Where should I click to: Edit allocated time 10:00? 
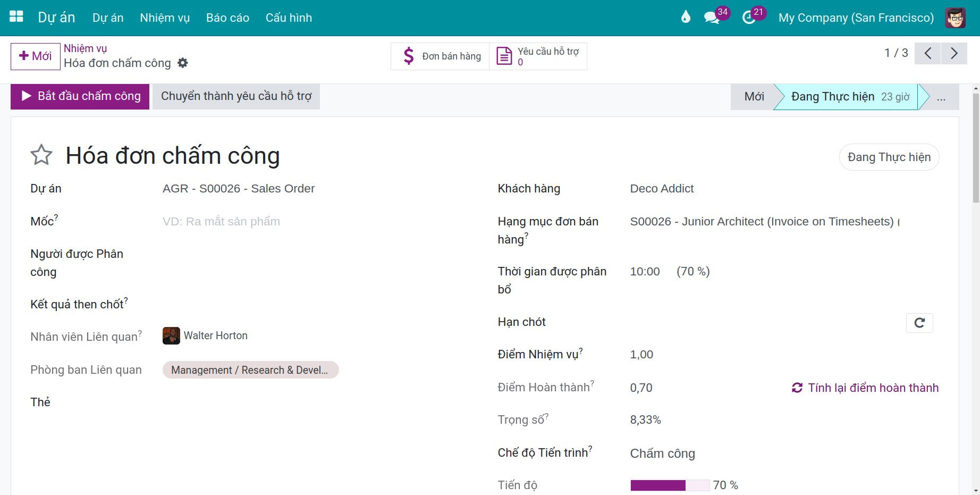pyautogui.click(x=645, y=272)
